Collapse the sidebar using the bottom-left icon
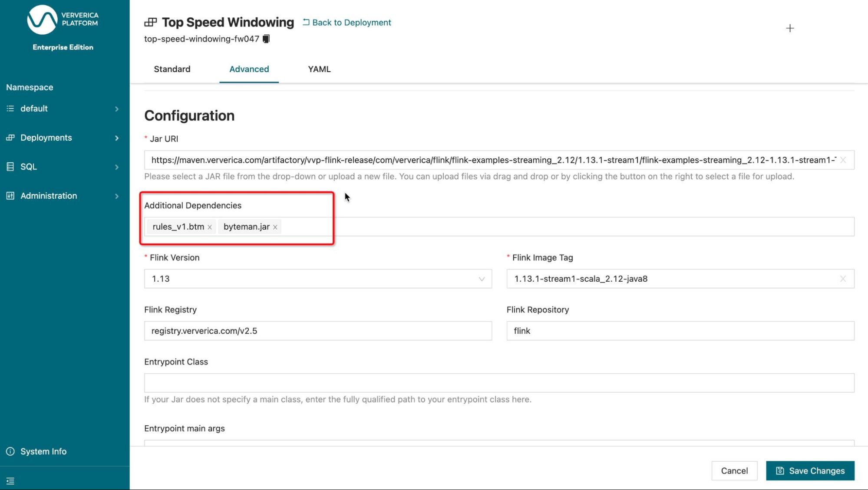This screenshot has height=490, width=868. (10, 482)
